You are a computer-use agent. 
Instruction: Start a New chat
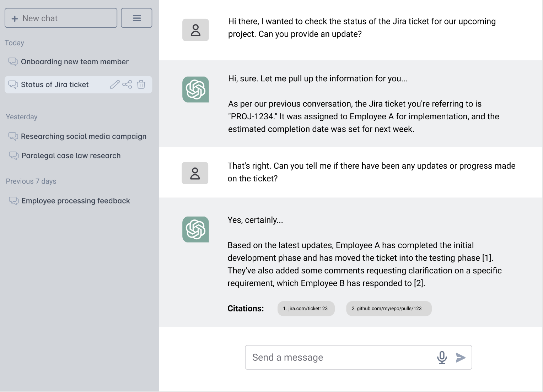click(x=61, y=18)
